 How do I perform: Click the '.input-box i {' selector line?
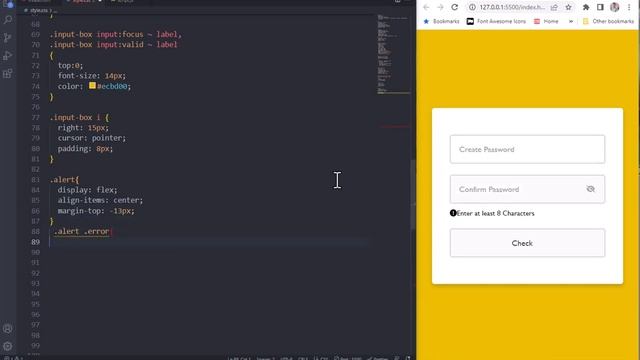(x=79, y=118)
